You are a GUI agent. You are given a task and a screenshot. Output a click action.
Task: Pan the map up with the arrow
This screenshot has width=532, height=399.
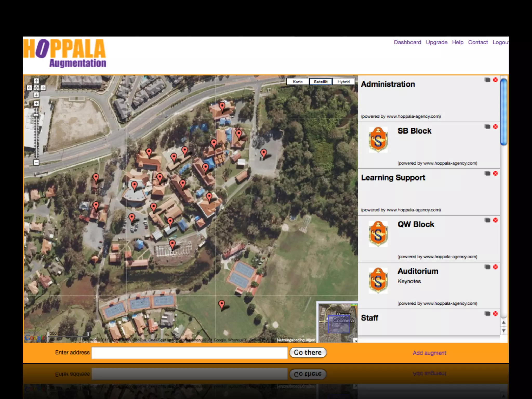point(36,81)
